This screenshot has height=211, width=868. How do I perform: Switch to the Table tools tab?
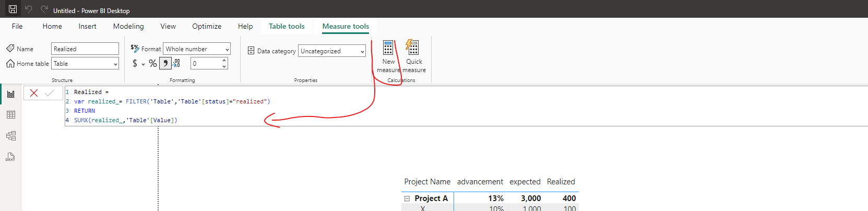287,26
